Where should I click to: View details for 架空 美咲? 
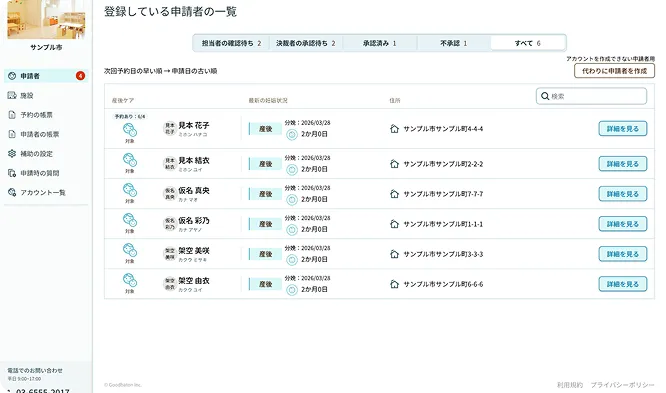click(623, 254)
